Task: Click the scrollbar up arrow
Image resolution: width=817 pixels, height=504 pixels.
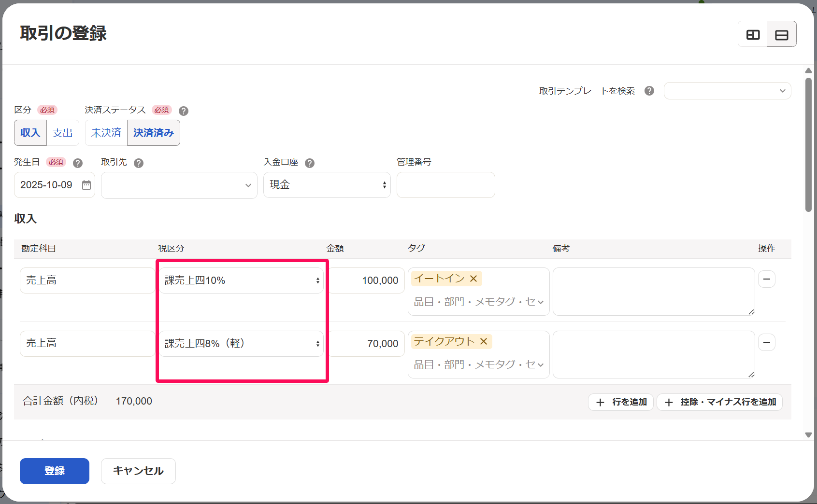Action: pyautogui.click(x=808, y=70)
